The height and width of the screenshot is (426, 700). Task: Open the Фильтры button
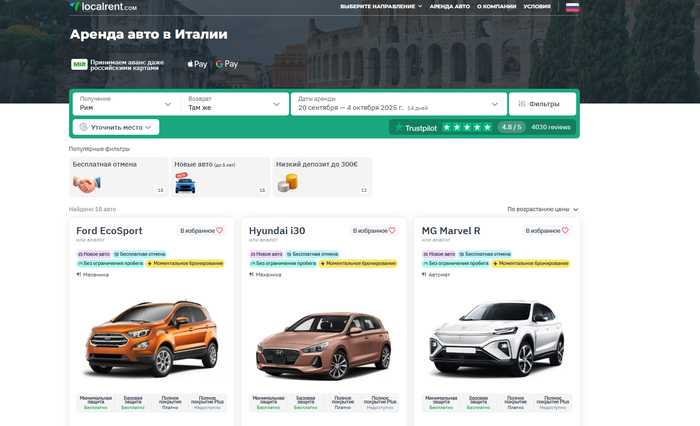542,104
